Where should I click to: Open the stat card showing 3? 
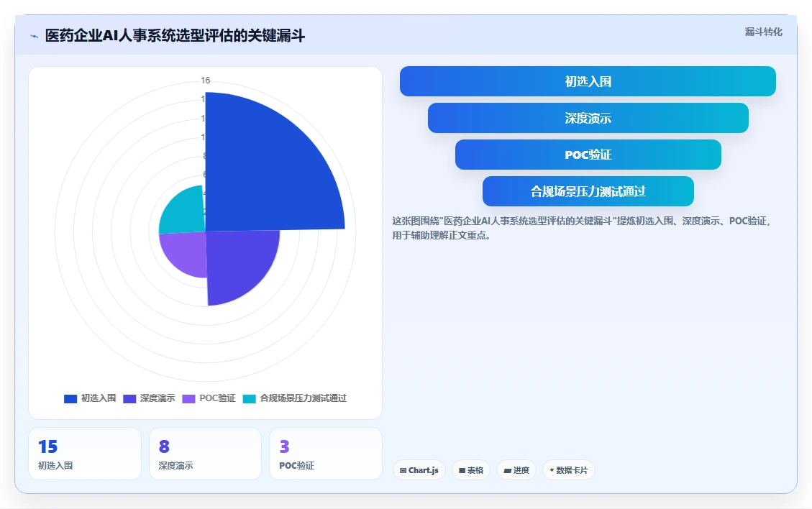click(326, 454)
